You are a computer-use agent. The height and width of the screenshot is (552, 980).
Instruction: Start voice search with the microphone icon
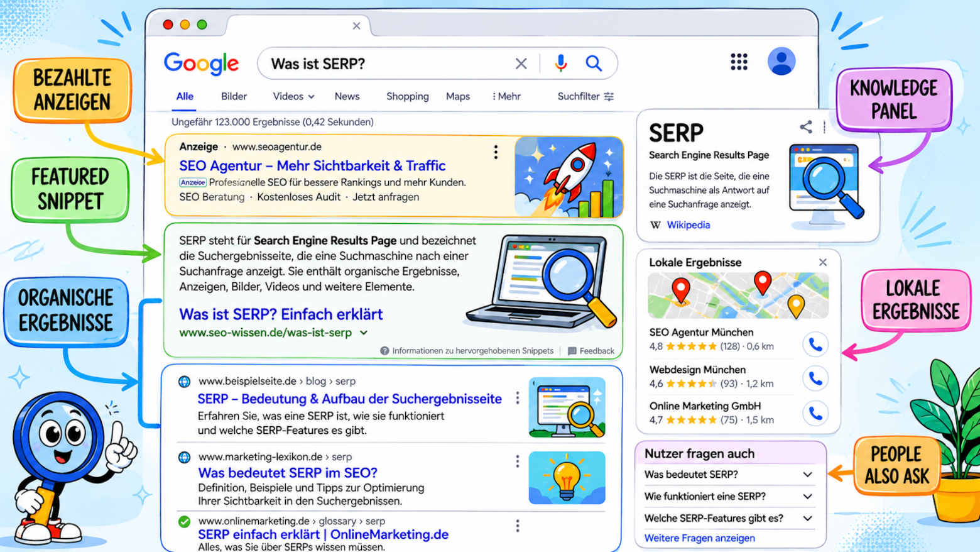click(561, 63)
